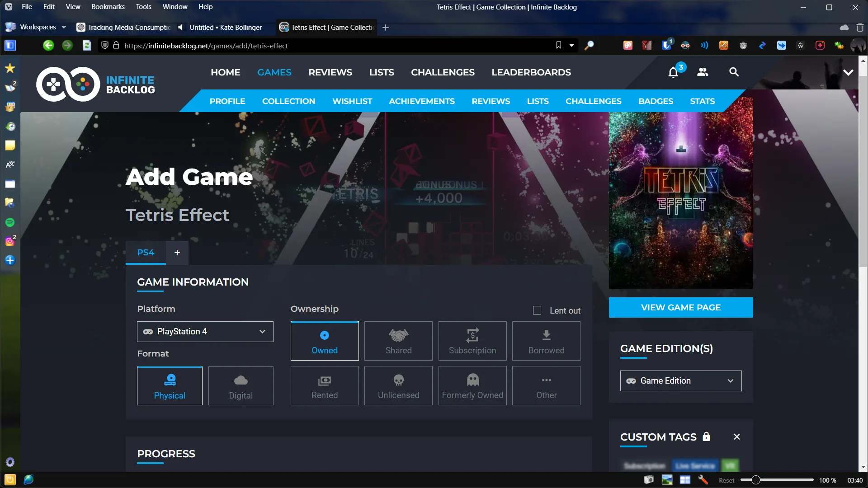
Task: Open the Bitwarden extension icon
Action: pyautogui.click(x=666, y=45)
